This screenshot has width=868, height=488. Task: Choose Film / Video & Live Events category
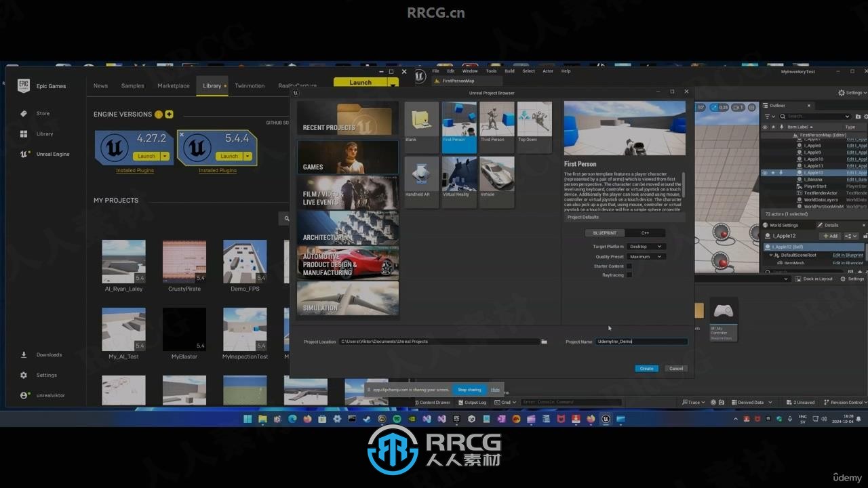point(347,192)
